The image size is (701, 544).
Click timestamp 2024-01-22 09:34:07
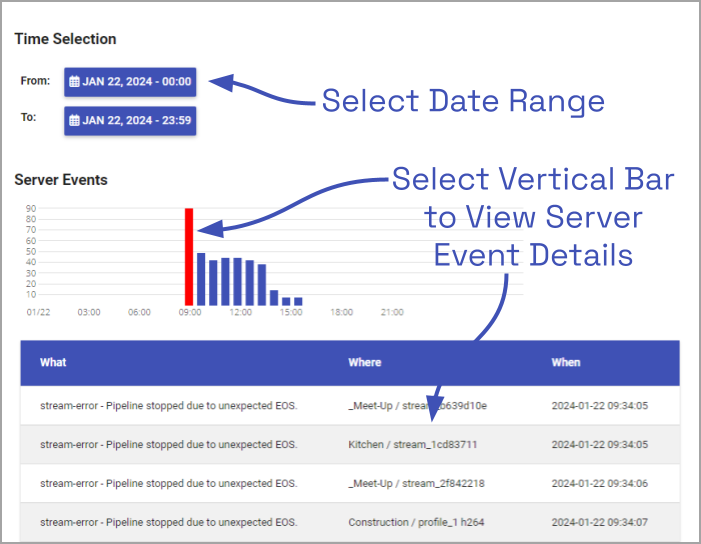click(600, 523)
